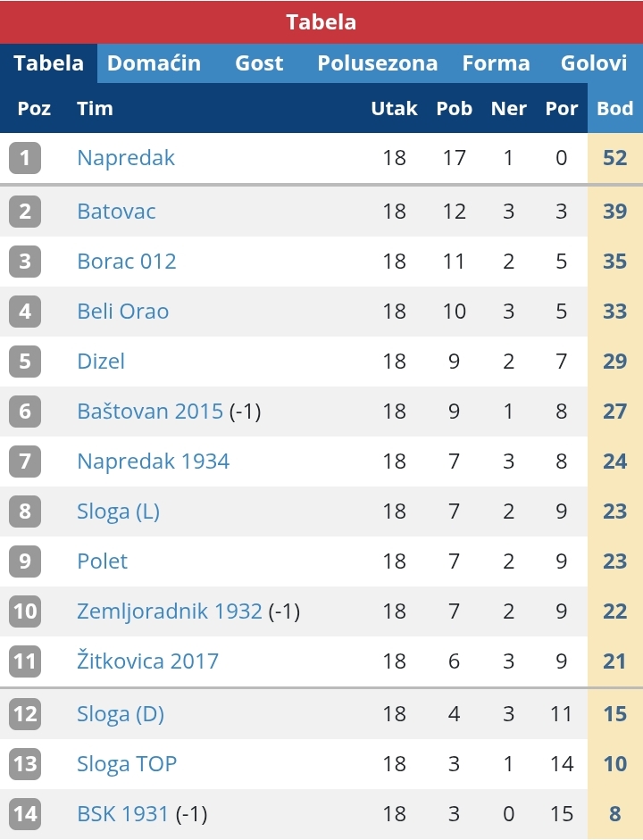The width and height of the screenshot is (643, 840).
Task: Switch to the Domaćin tab
Action: click(154, 63)
